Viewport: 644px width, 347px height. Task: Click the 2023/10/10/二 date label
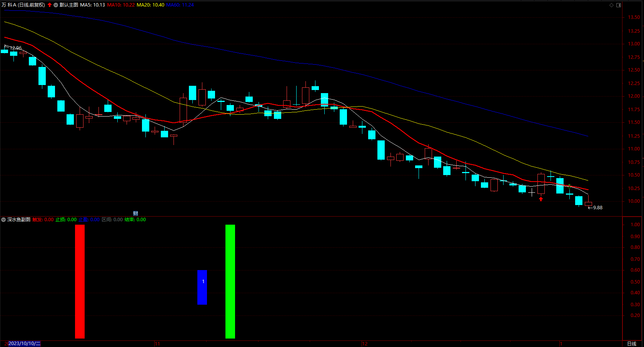[x=24, y=344]
